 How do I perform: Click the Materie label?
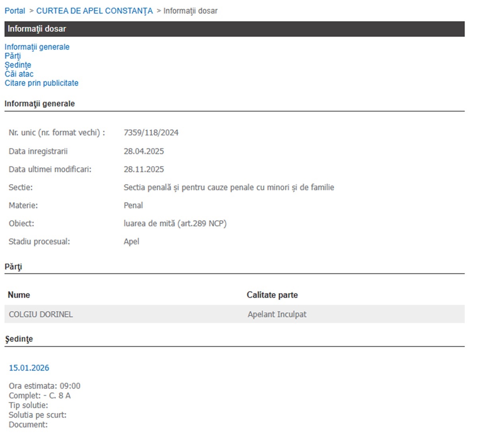(23, 205)
